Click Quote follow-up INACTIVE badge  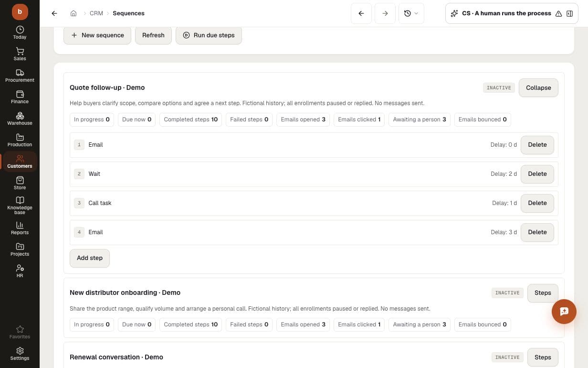499,88
